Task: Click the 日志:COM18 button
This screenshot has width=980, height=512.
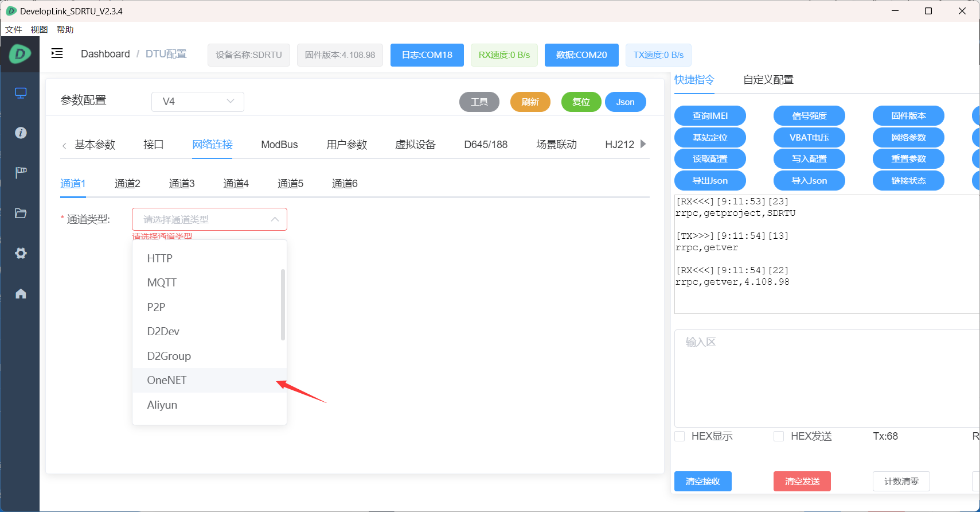Action: [427, 55]
